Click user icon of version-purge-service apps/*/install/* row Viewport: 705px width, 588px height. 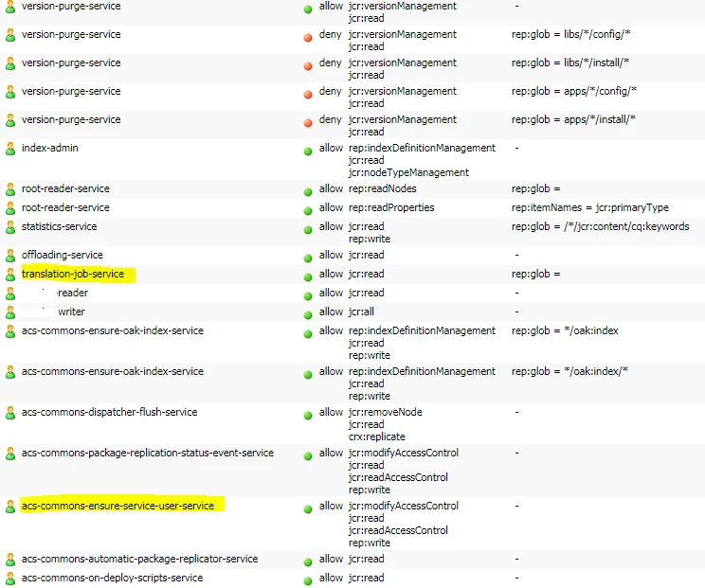click(x=9, y=120)
